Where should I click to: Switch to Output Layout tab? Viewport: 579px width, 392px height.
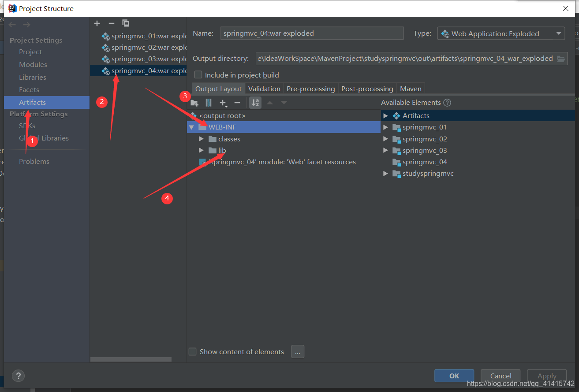click(x=218, y=89)
